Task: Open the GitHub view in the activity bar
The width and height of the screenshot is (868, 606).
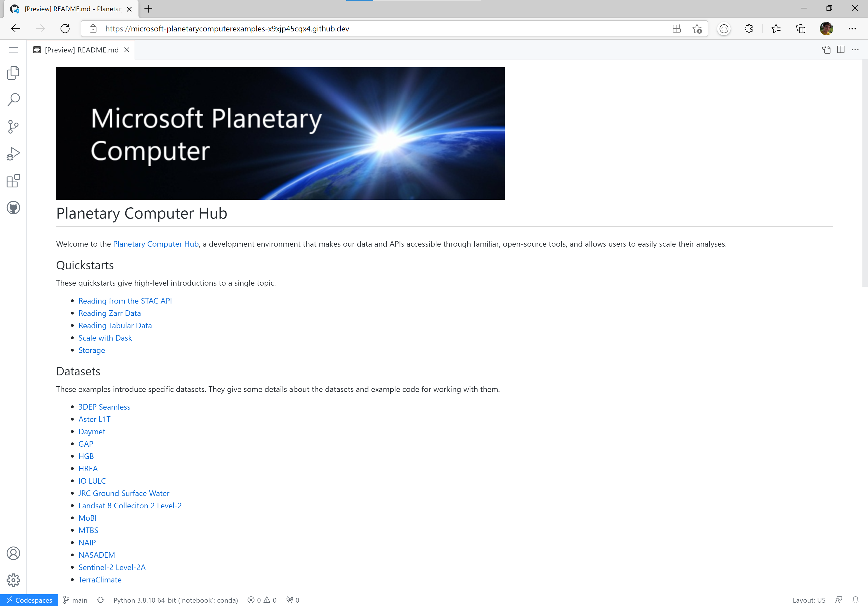Action: [x=13, y=207]
